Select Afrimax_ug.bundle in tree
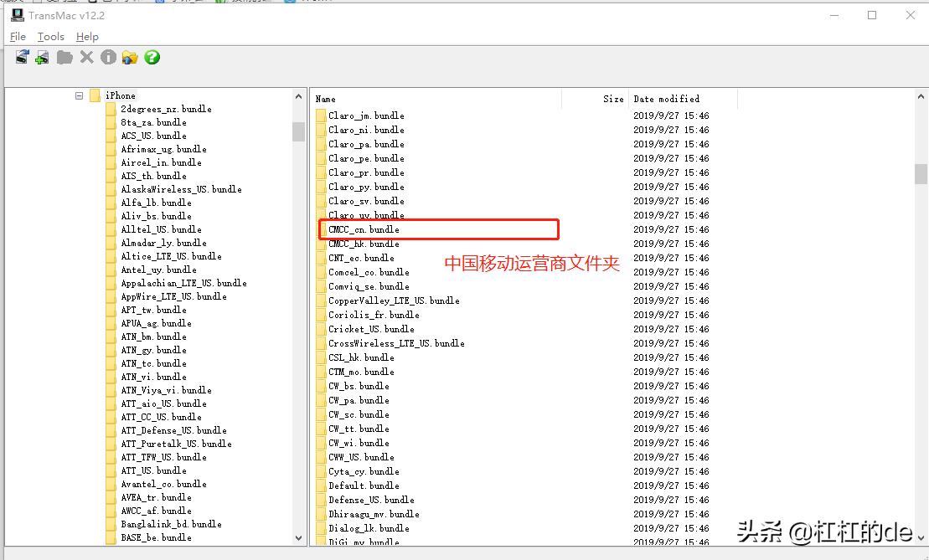Image resolution: width=929 pixels, height=560 pixels. 163,149
